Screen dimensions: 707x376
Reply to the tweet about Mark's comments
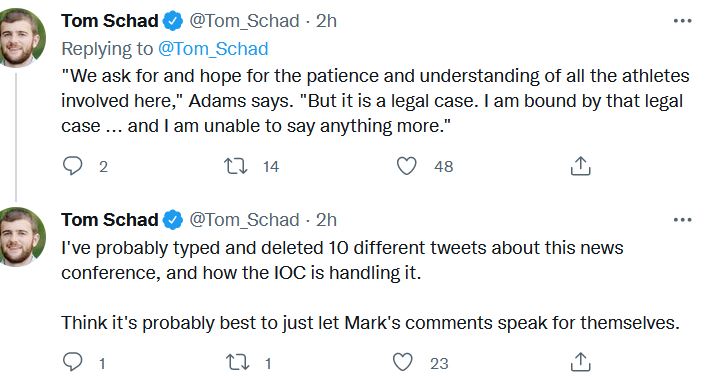point(73,362)
